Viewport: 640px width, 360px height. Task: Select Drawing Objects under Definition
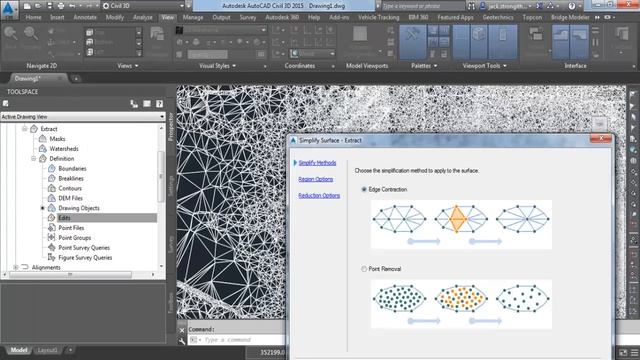(x=79, y=208)
